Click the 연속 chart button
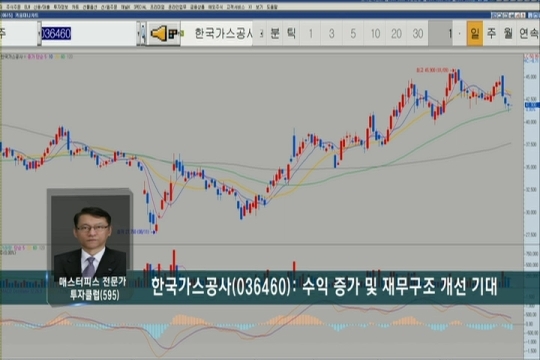This screenshot has height=360, width=540. pyautogui.click(x=528, y=33)
